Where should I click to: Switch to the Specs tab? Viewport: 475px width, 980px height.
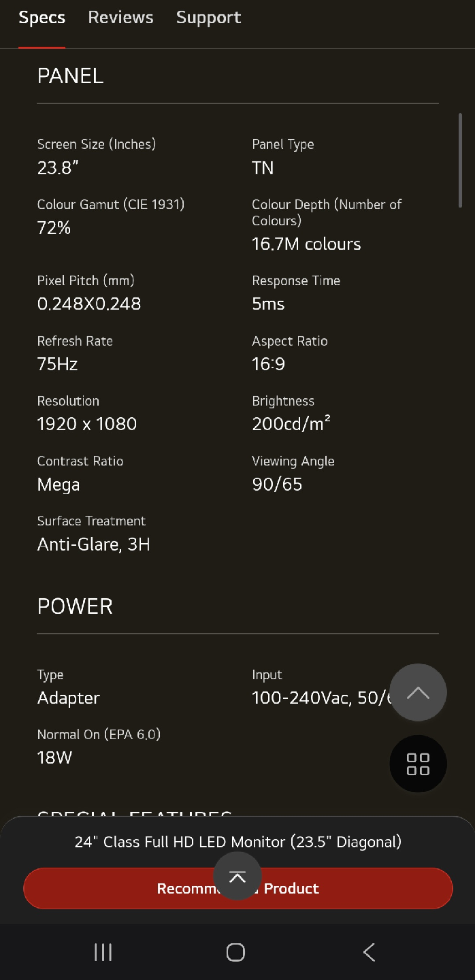[42, 18]
